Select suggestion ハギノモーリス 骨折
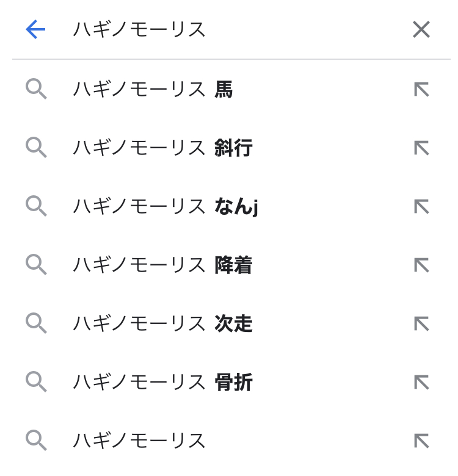This screenshot has width=458, height=476. (162, 383)
